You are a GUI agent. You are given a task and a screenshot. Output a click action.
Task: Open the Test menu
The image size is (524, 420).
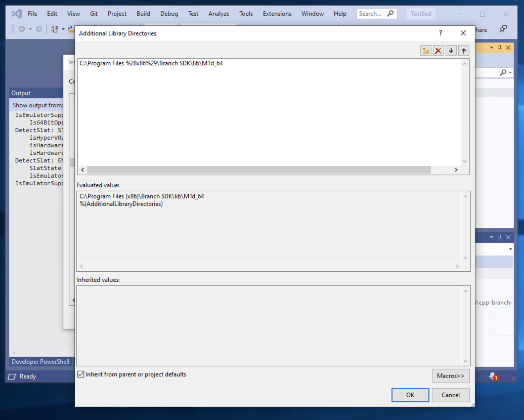(x=193, y=14)
